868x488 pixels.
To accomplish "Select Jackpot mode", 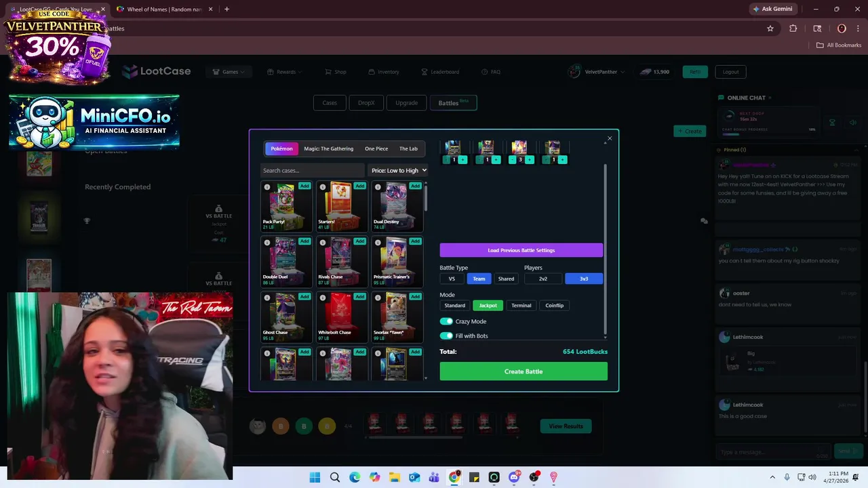I will click(x=488, y=306).
